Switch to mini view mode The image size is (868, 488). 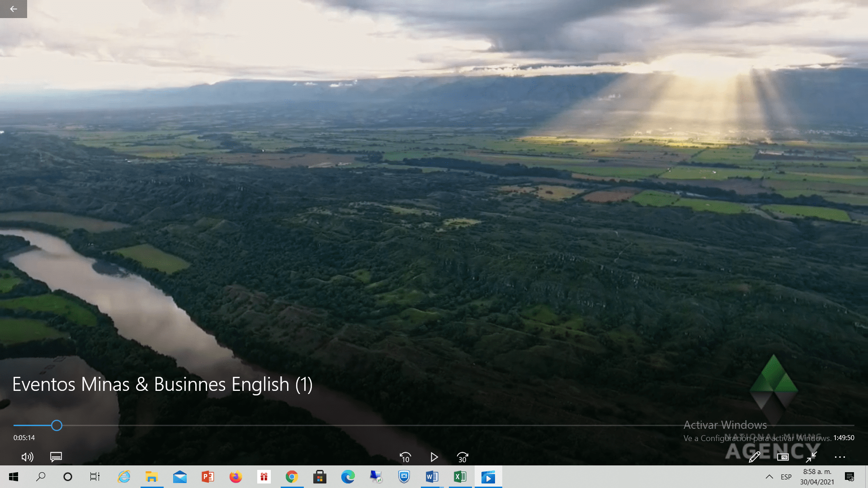pyautogui.click(x=783, y=457)
